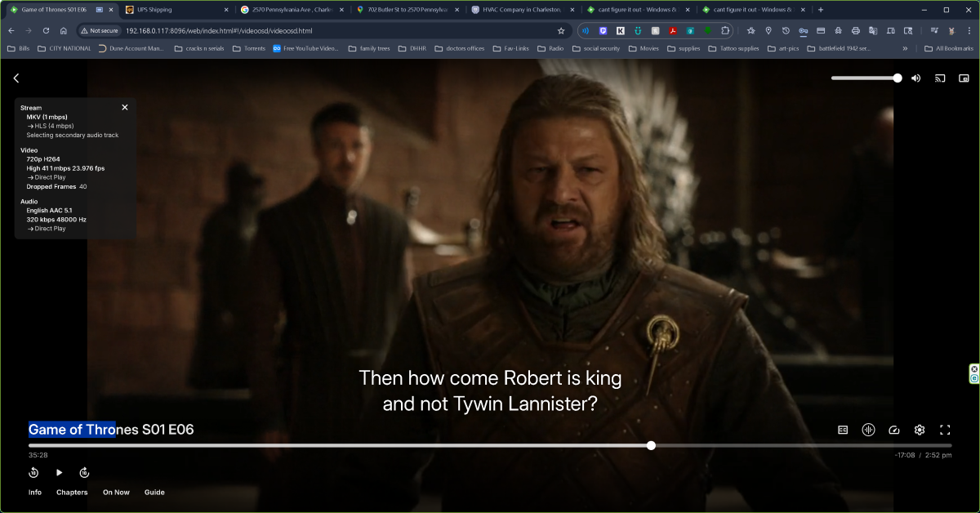The width and height of the screenshot is (980, 513).
Task: Open audio track selection icon
Action: coord(868,430)
